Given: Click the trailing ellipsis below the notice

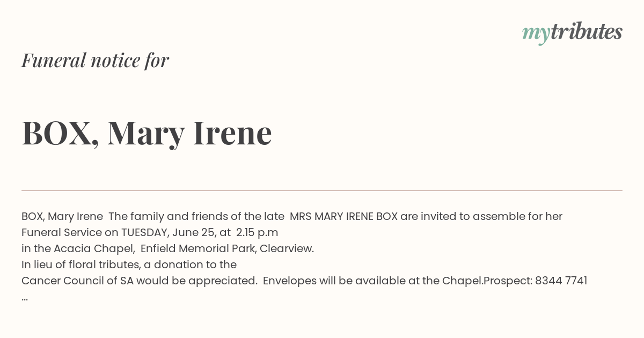Looking at the screenshot, I should [25, 298].
